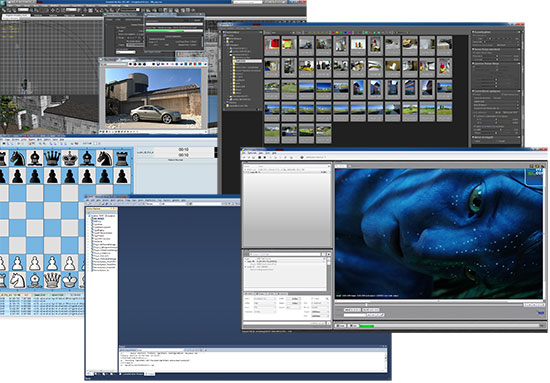Select the white queen on the chess board
550x383 pixels.
pyautogui.click(x=52, y=280)
